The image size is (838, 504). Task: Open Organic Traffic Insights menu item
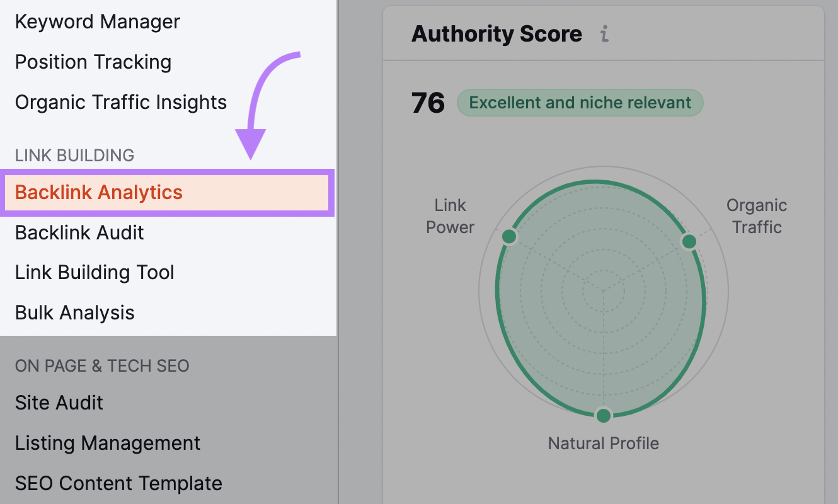121,103
